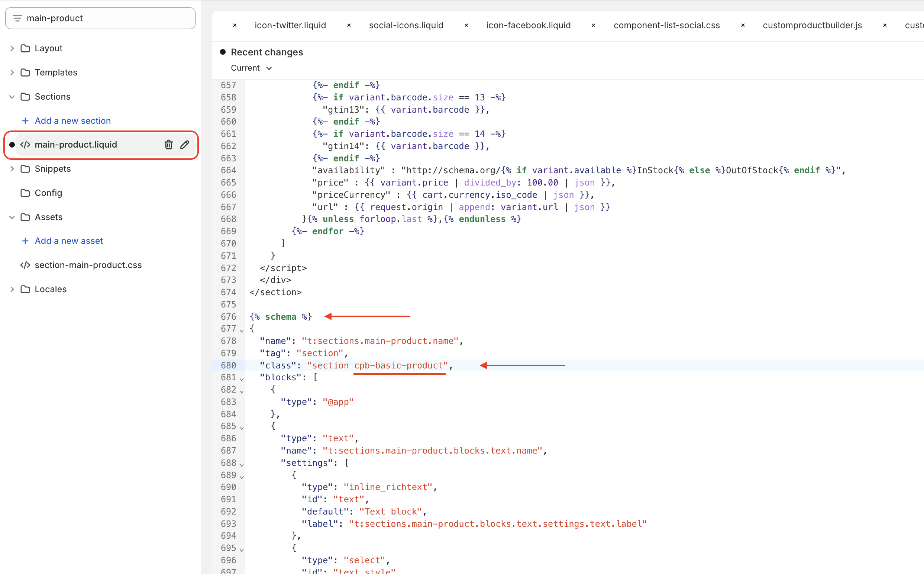This screenshot has width=924, height=574.
Task: Fold code block at line 685
Action: click(x=242, y=428)
